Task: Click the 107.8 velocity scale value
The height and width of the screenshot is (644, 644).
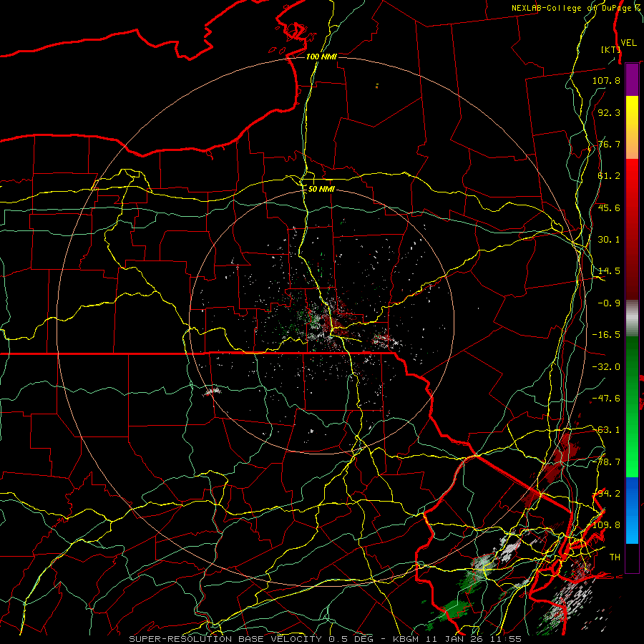Action: point(606,80)
